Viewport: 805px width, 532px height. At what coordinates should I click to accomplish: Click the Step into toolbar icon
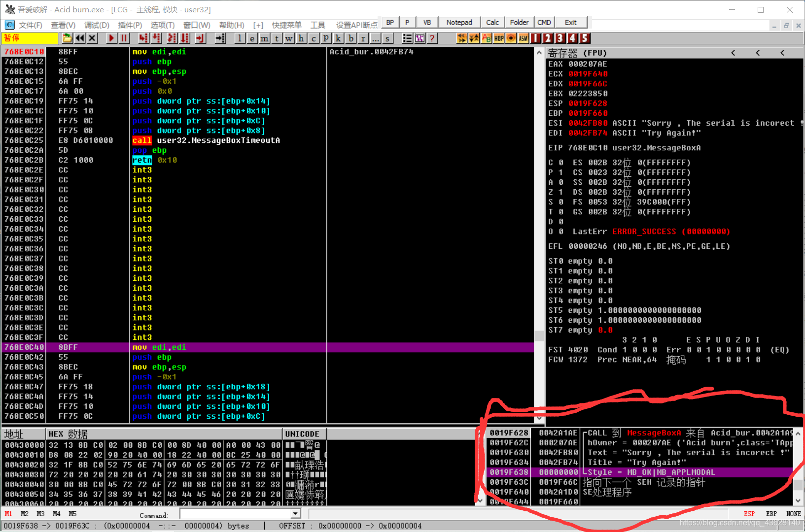coord(143,38)
